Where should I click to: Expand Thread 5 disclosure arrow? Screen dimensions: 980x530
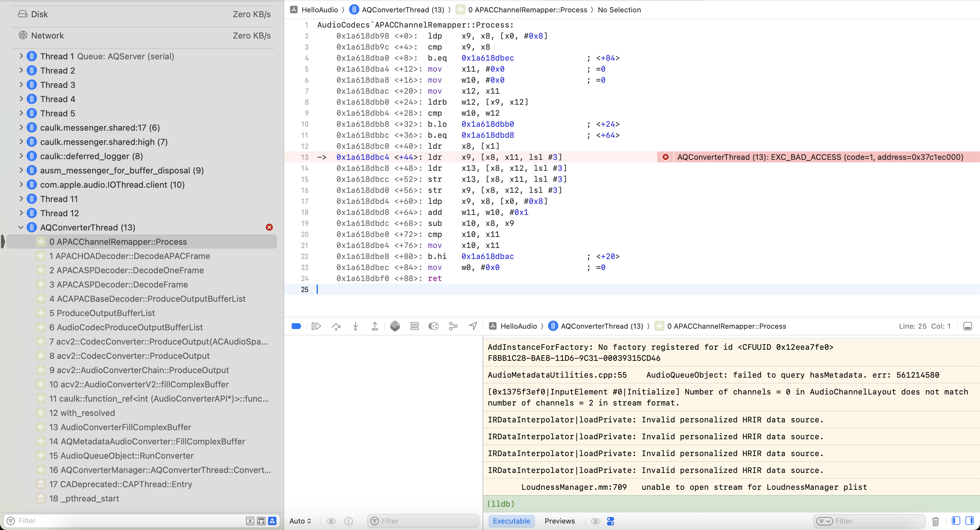21,113
